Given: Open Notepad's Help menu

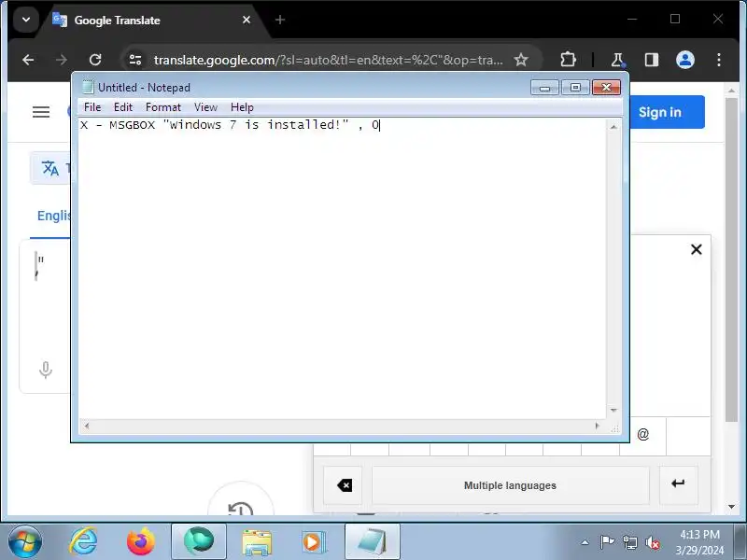Looking at the screenshot, I should pyautogui.click(x=242, y=107).
